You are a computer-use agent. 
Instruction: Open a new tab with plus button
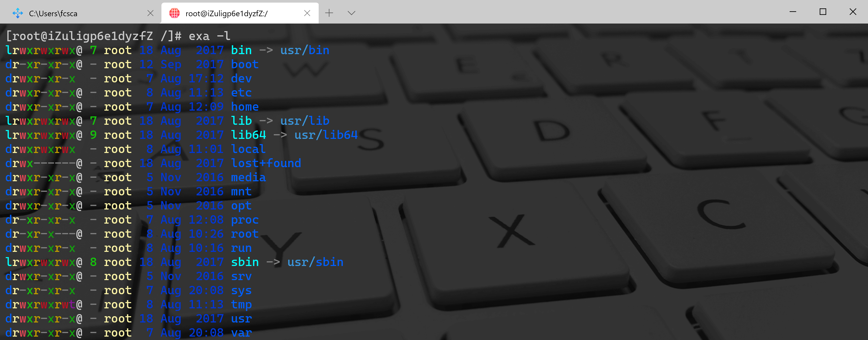point(329,13)
